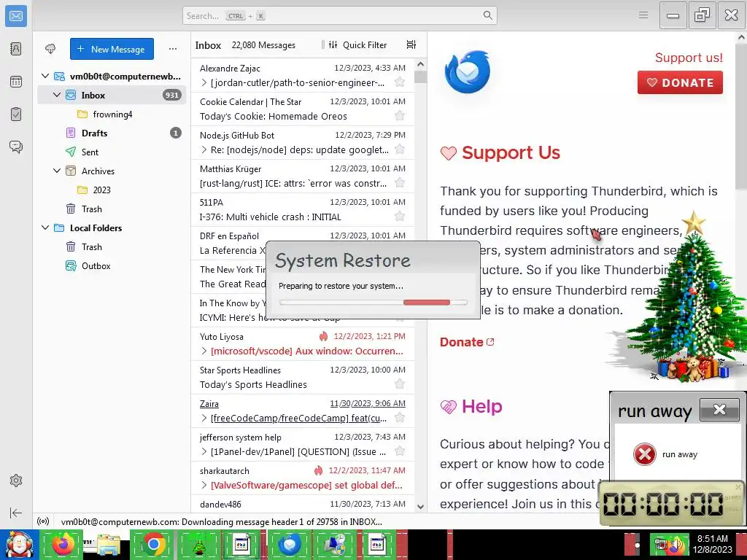Click the Santa start button

[x=18, y=545]
